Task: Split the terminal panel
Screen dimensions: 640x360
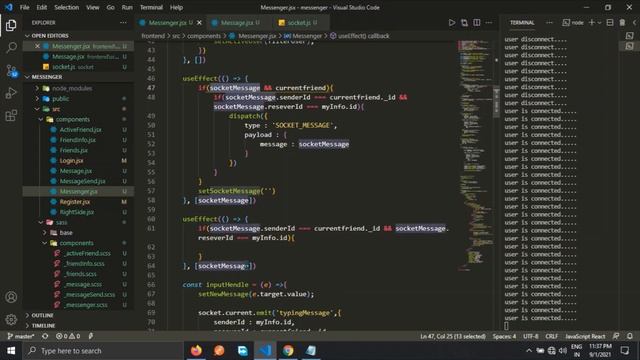Action: (610, 22)
